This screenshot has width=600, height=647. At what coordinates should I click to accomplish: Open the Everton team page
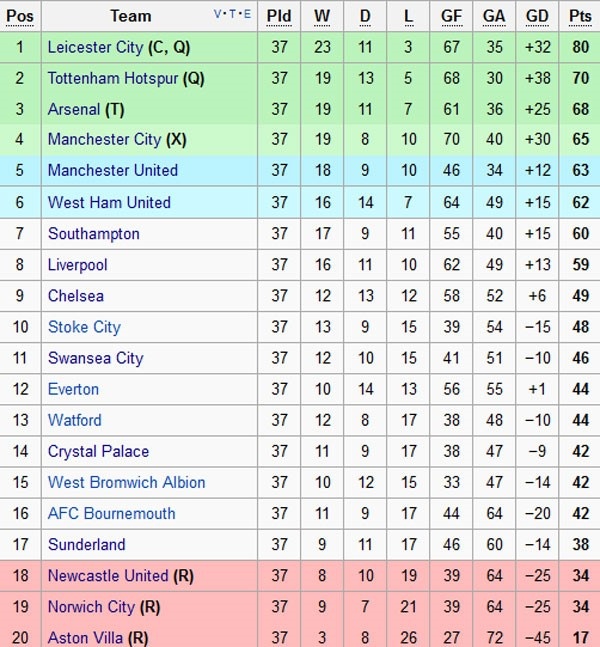pos(73,389)
